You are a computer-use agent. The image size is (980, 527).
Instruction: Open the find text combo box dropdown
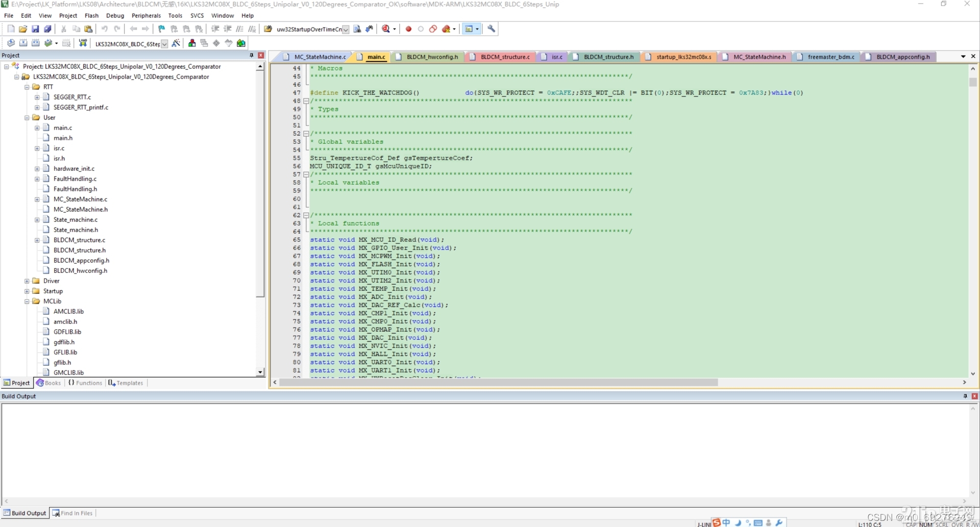click(x=346, y=30)
